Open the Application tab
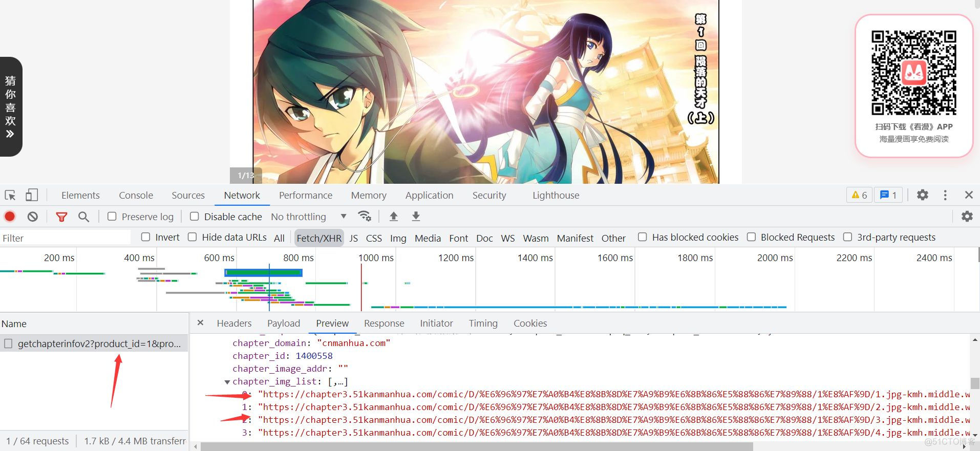Viewport: 980px width, 451px height. tap(430, 195)
